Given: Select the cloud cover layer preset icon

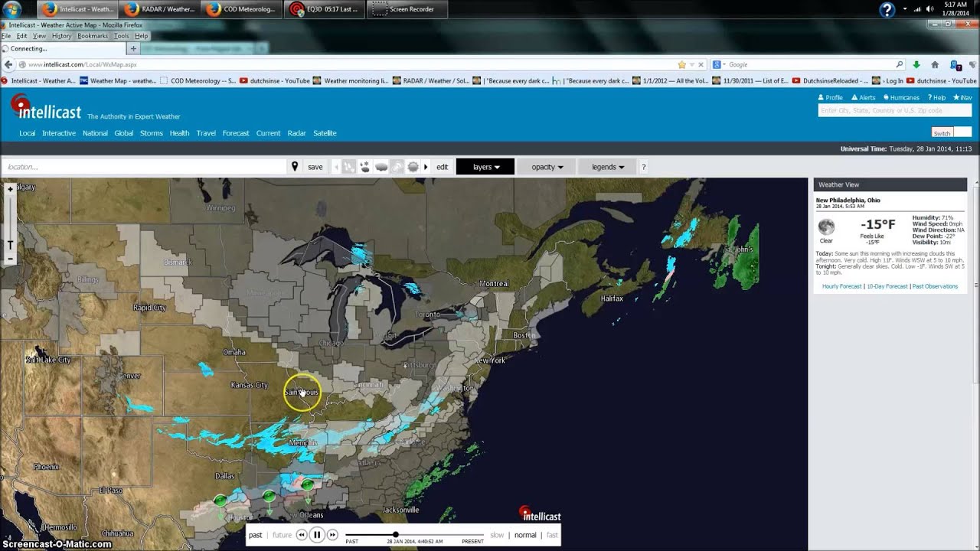Looking at the screenshot, I should (381, 167).
